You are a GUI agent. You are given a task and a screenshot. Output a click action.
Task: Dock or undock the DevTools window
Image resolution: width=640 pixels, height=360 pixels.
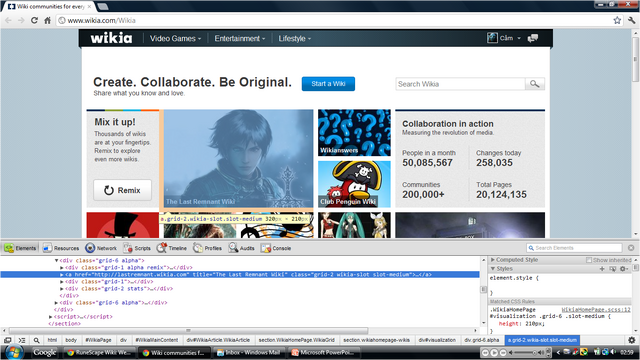click(8, 340)
